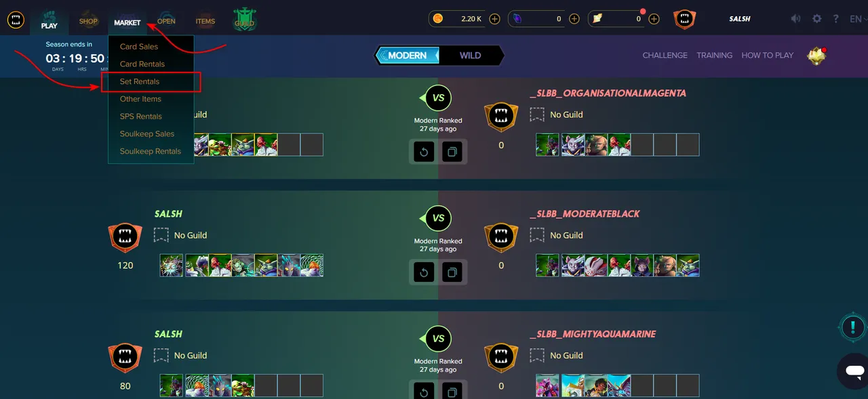Choose Card Sales in the Market menu
Viewport: 868px width, 399px height.
pyautogui.click(x=139, y=47)
